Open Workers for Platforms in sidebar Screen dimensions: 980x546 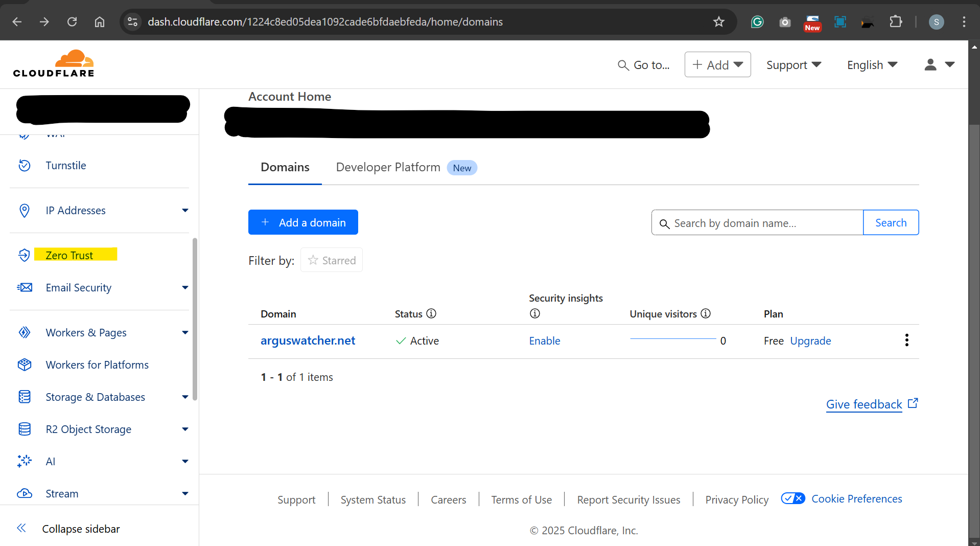97,365
